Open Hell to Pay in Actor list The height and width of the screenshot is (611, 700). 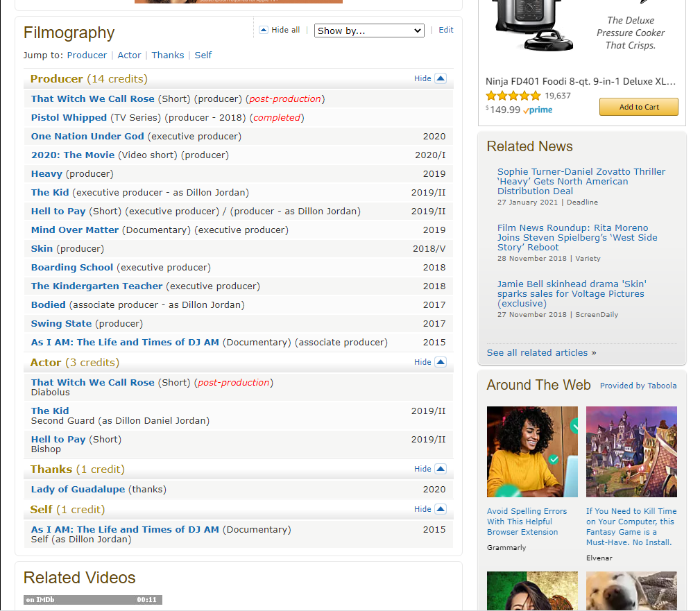(x=58, y=439)
